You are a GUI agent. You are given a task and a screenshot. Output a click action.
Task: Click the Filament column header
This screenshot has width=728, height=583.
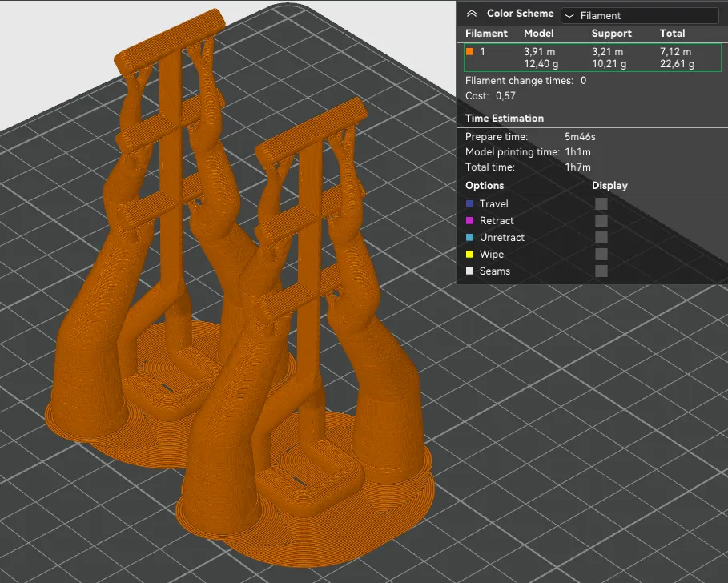[x=486, y=34]
